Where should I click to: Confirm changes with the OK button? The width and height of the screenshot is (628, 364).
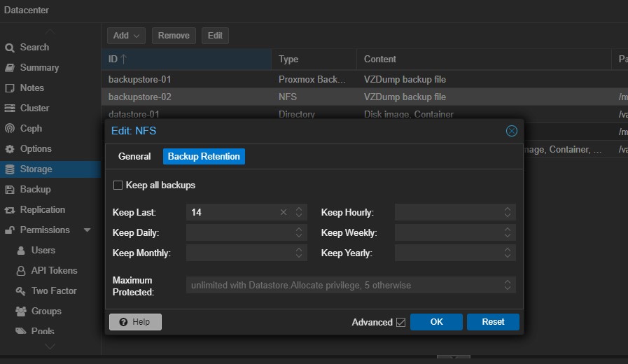[436, 322]
